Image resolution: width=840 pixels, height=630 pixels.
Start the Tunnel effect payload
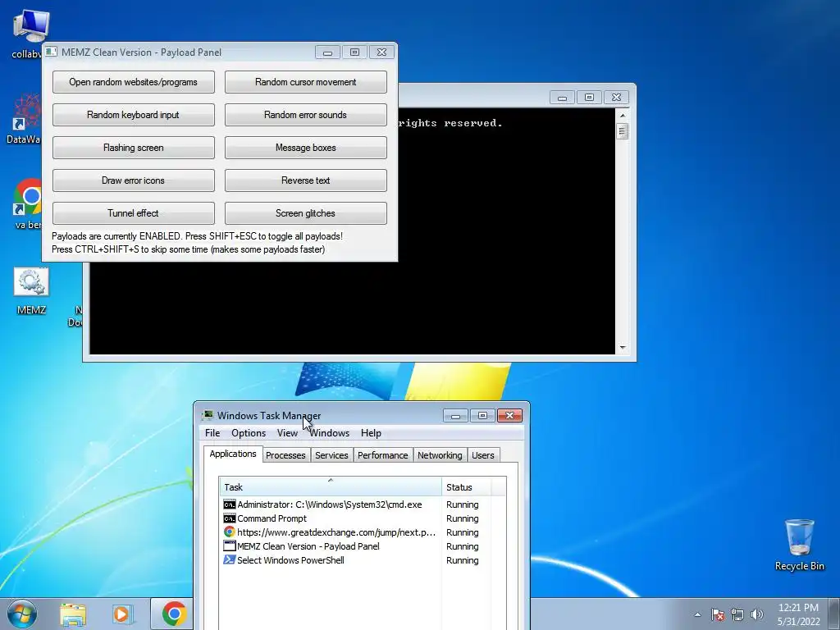[134, 213]
